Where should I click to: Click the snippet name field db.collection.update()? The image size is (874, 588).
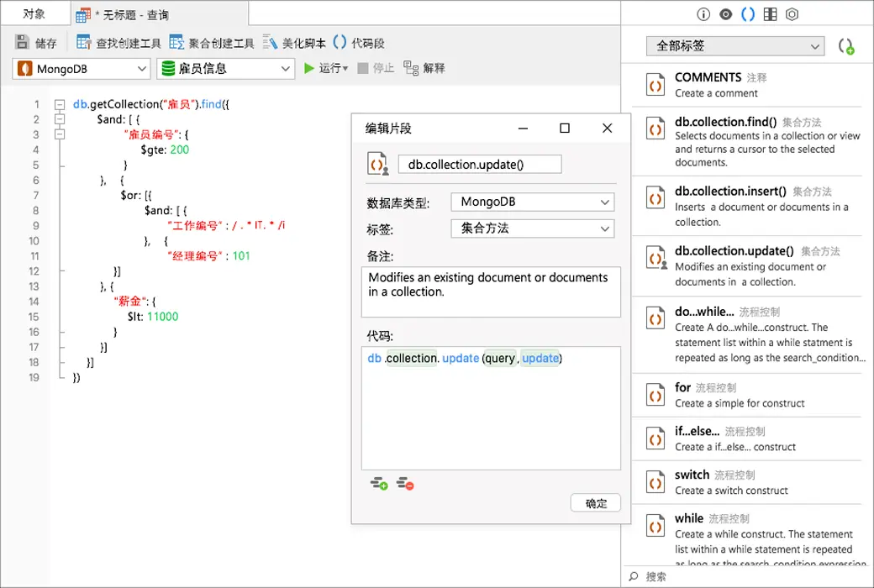(480, 165)
